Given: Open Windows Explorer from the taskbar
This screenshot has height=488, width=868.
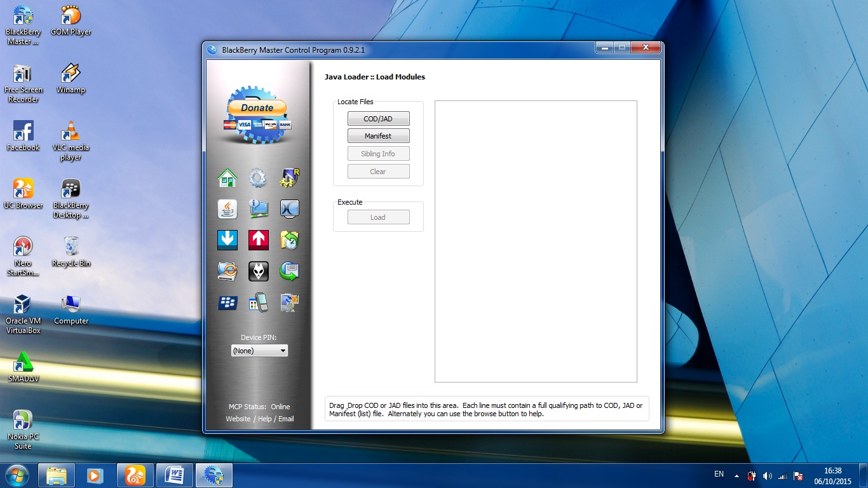Looking at the screenshot, I should (x=57, y=475).
